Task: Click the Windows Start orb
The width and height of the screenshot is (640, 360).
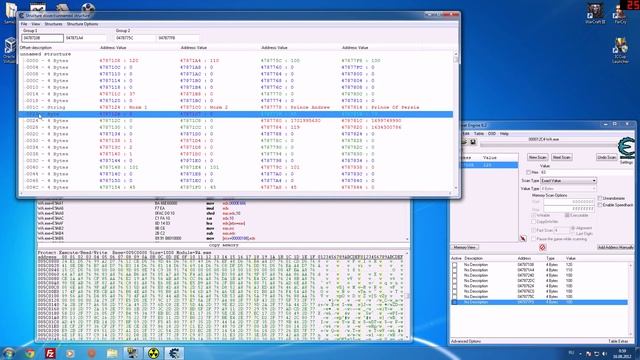Action: coord(9,353)
